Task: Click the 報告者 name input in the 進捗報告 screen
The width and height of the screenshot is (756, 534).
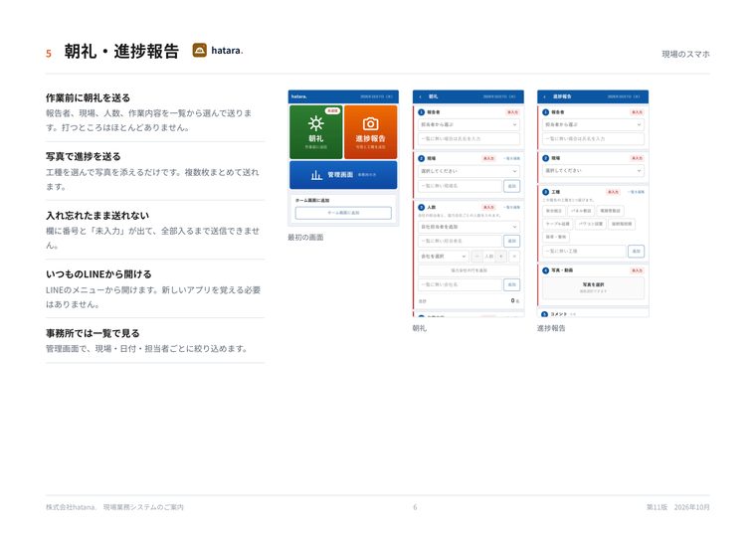Action: (x=593, y=139)
